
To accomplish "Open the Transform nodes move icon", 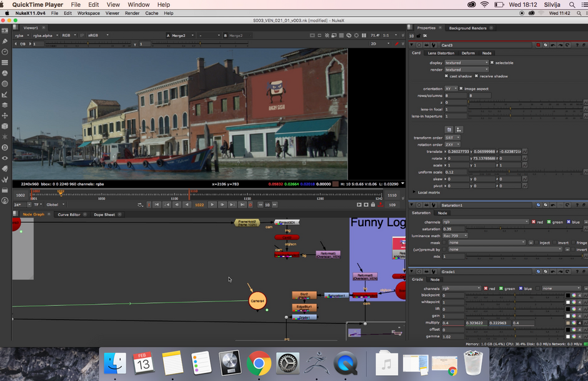I will [x=5, y=116].
